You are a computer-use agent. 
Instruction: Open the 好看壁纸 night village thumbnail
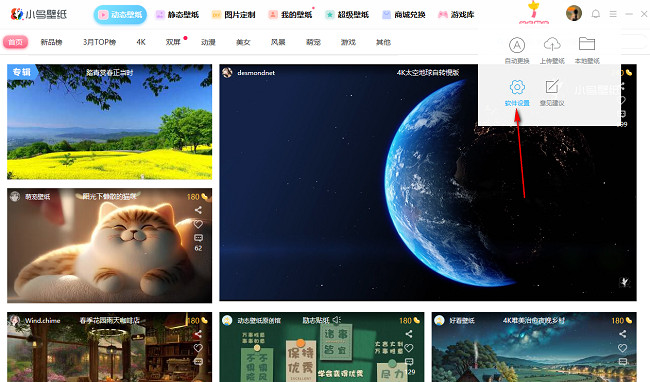(x=534, y=347)
